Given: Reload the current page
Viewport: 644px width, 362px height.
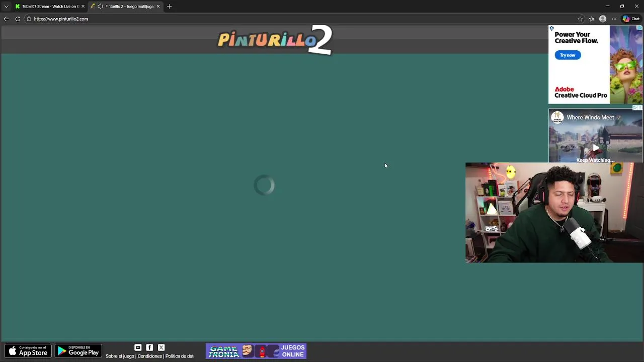Looking at the screenshot, I should coord(18,19).
